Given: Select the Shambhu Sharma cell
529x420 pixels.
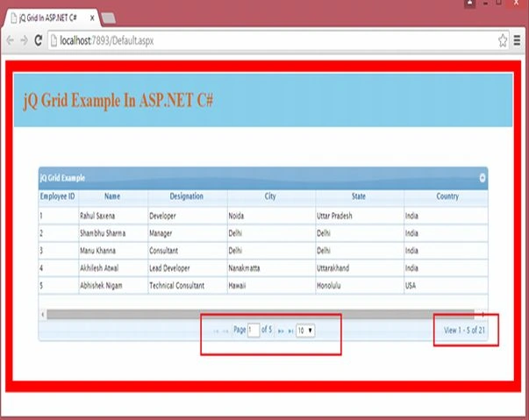Looking at the screenshot, I should [x=113, y=233].
